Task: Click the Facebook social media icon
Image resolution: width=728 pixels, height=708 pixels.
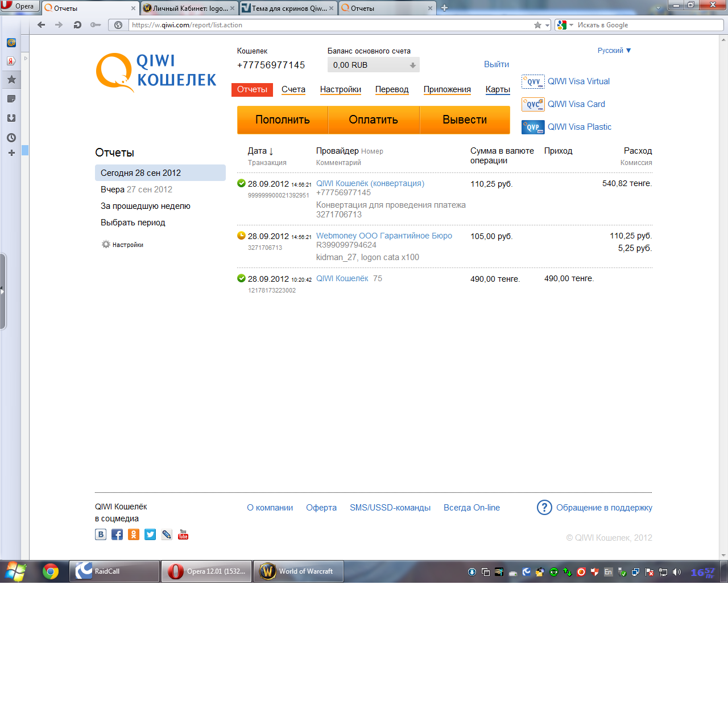Action: pos(117,534)
